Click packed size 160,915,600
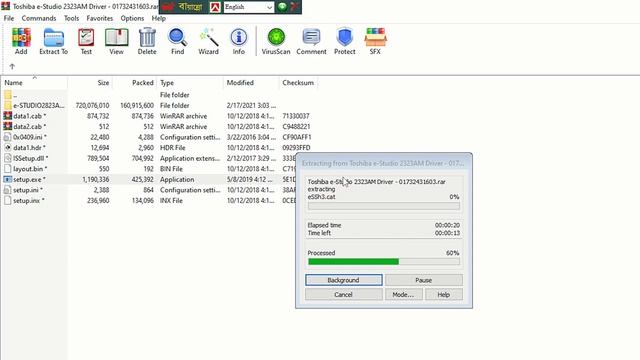Screen dimensions: 640x360 tap(137, 105)
